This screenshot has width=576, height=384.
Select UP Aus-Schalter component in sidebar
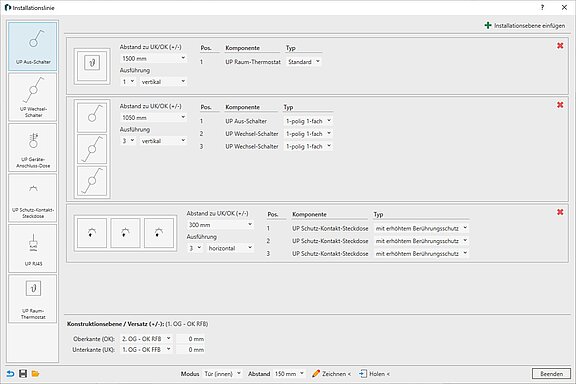(x=33, y=46)
